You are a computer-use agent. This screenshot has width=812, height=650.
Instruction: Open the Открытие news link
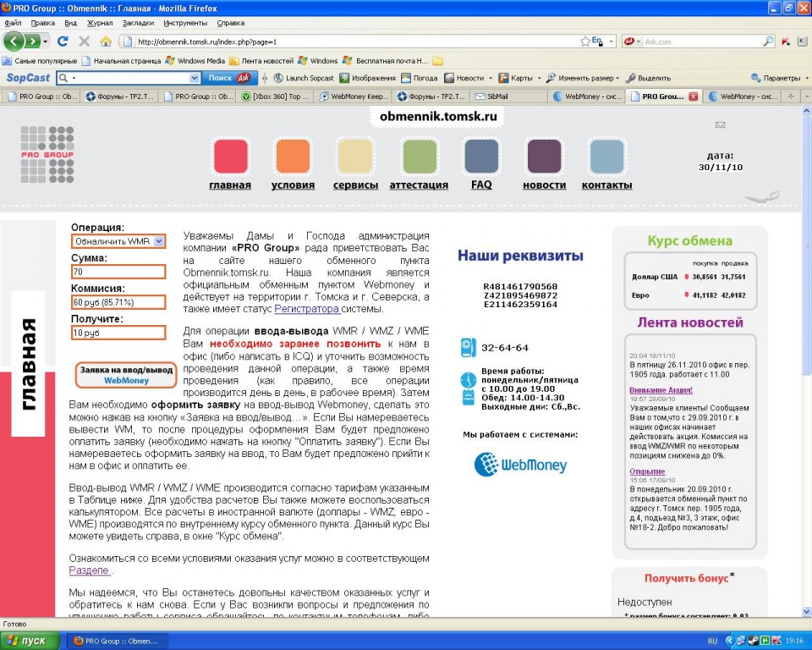[647, 471]
